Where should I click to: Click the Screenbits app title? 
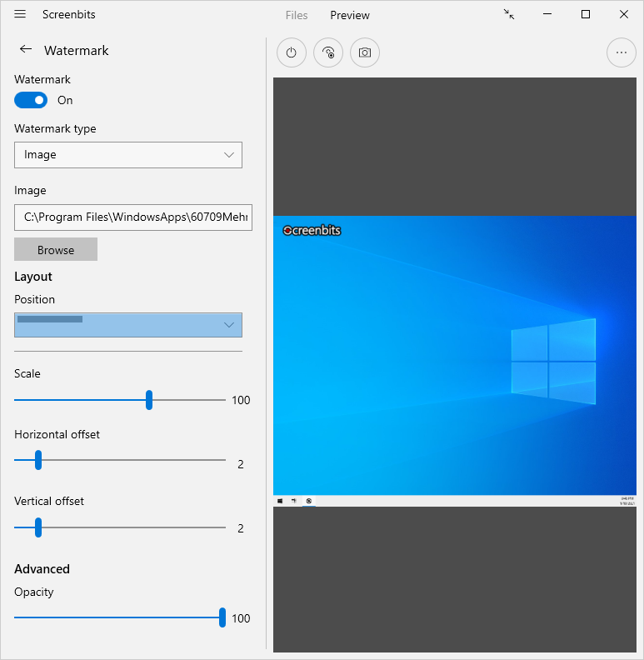pyautogui.click(x=69, y=14)
